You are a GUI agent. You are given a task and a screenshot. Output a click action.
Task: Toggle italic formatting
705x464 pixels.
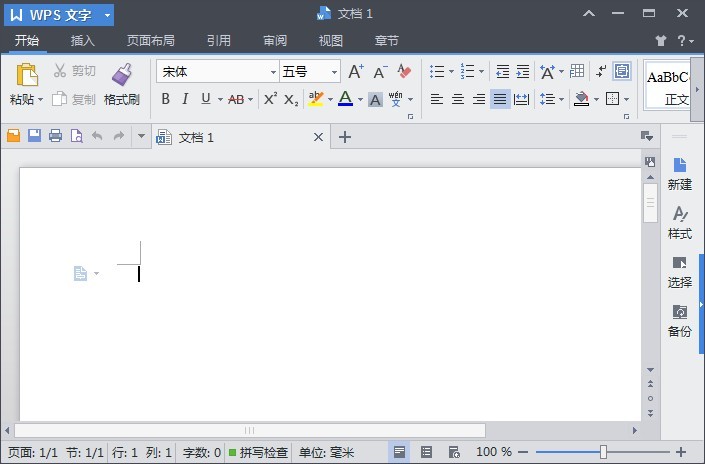coord(185,99)
